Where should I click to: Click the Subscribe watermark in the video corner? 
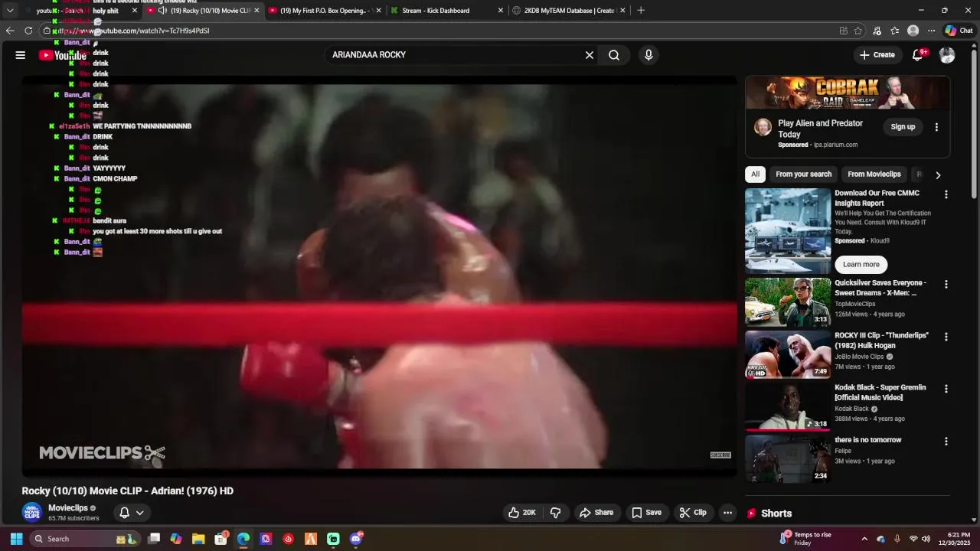[x=720, y=455]
